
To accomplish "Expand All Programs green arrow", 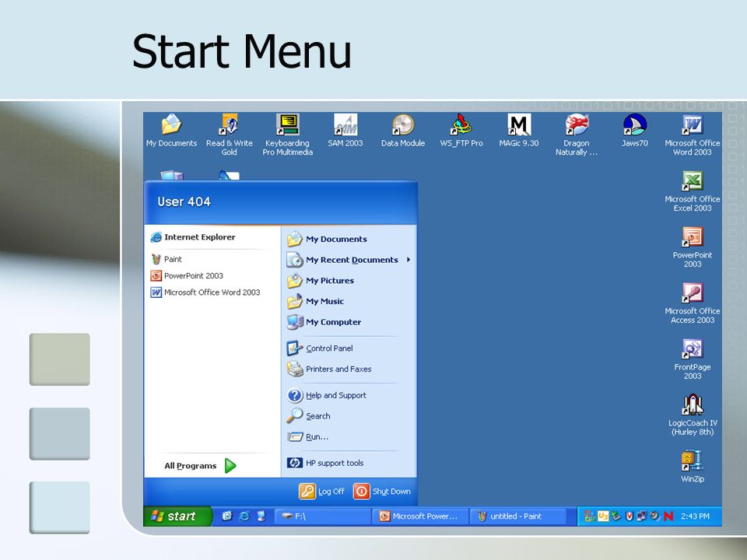I will click(x=230, y=466).
